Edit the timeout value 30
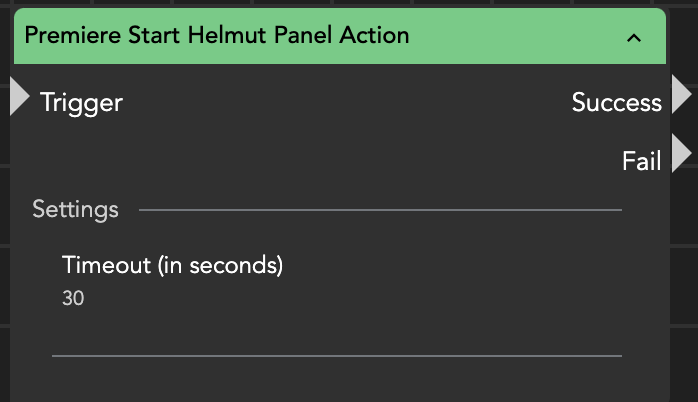Screen dimensions: 698x402 73,298
